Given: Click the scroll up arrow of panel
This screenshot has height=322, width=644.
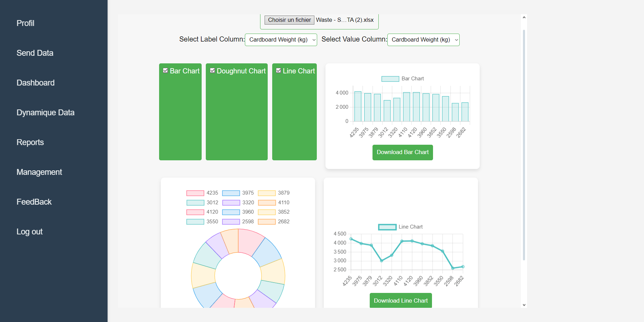Looking at the screenshot, I should click(x=524, y=17).
